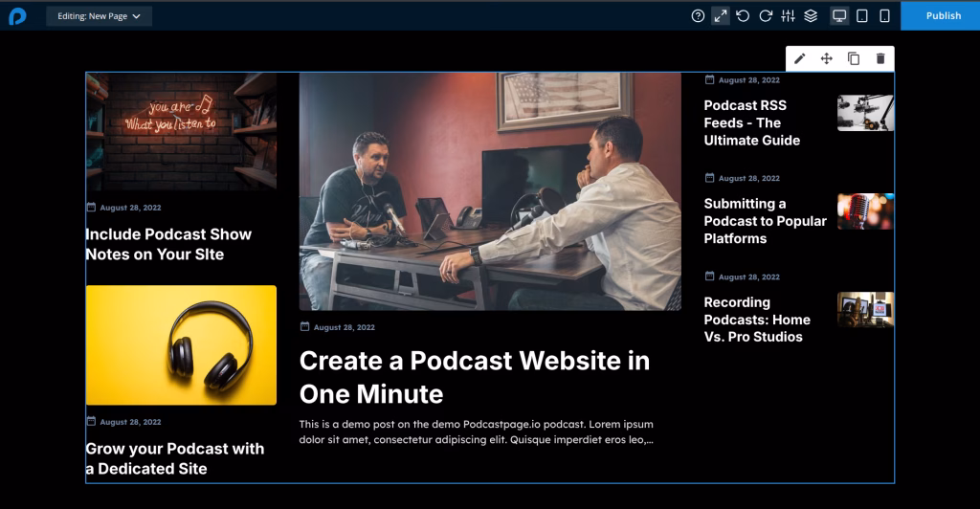
Task: Click date above Podcast RSS Feeds
Action: point(748,80)
